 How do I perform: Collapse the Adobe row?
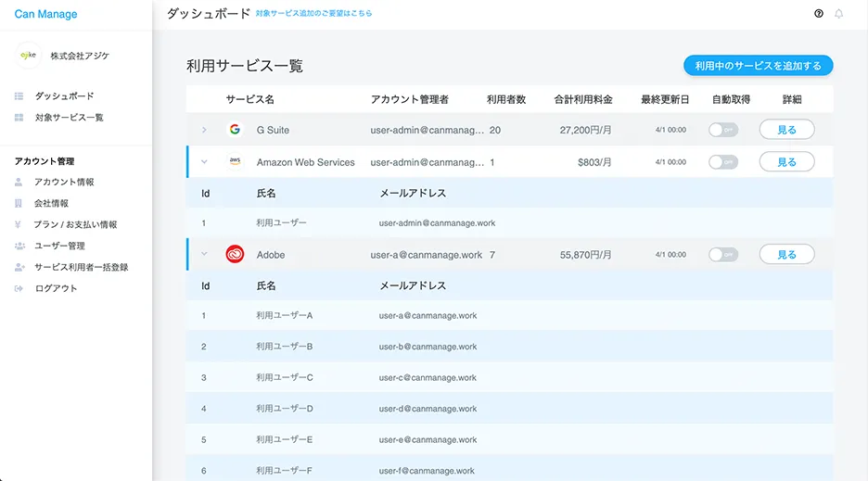[x=204, y=254]
